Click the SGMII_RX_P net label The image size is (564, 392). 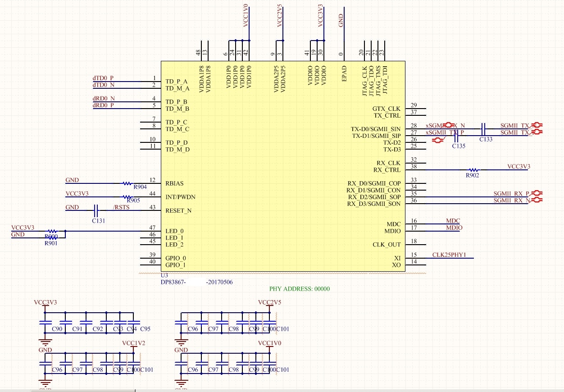click(511, 194)
